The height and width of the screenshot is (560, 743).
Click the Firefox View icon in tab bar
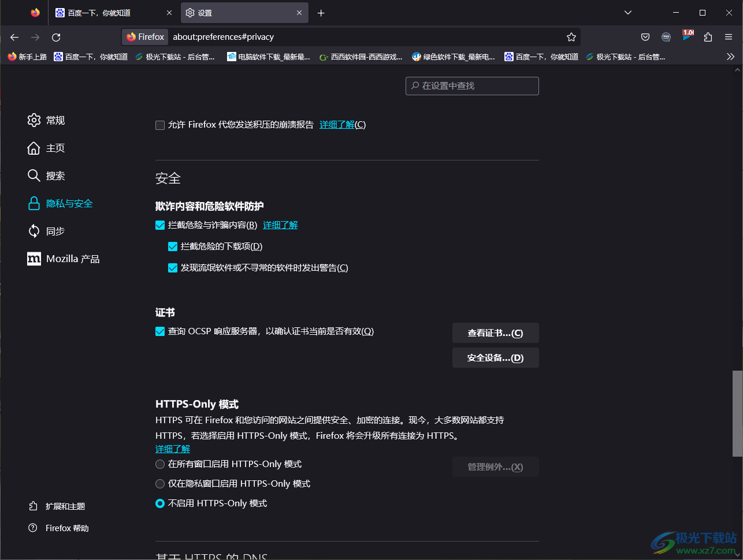[x=35, y=13]
